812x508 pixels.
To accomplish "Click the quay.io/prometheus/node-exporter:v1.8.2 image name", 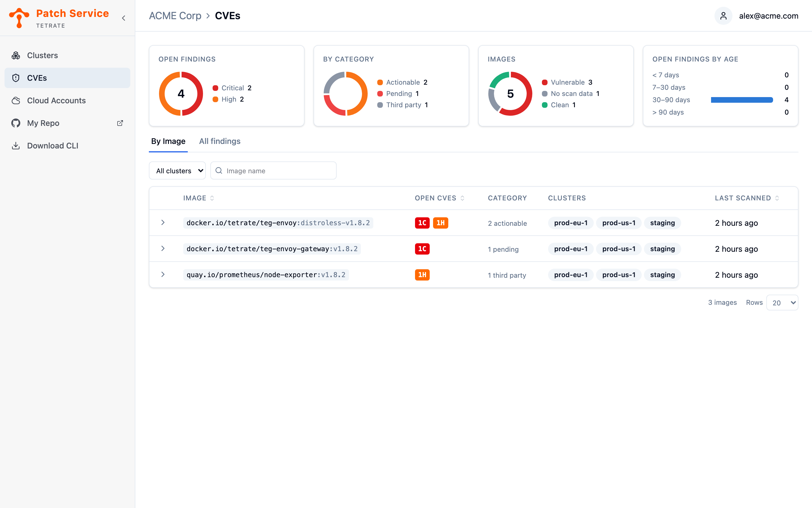I will (266, 275).
